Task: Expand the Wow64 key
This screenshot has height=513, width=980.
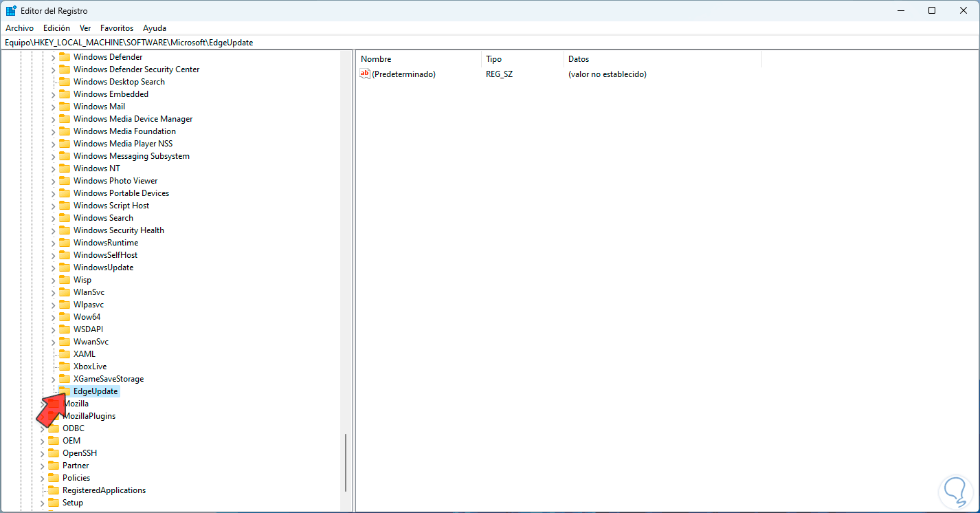Action: point(54,317)
